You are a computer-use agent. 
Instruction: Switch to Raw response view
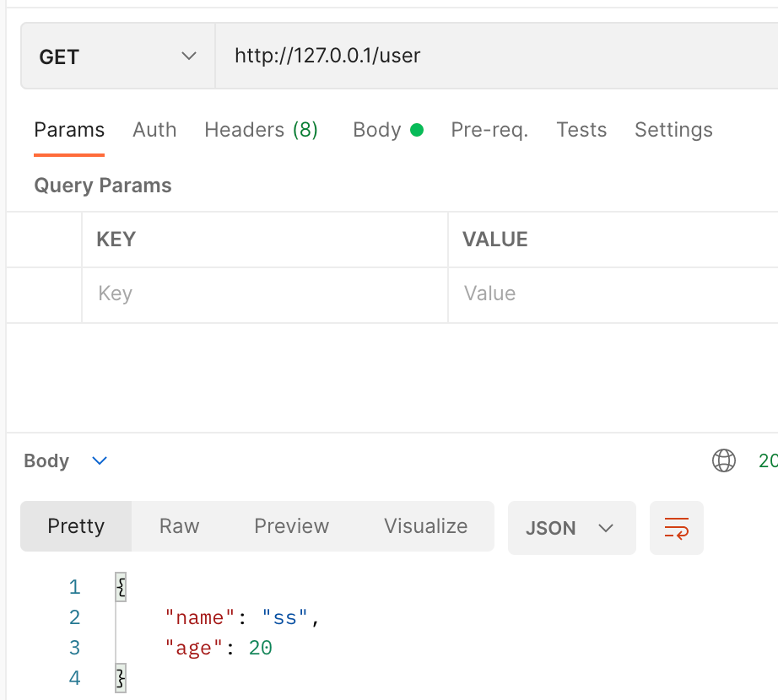pyautogui.click(x=179, y=526)
